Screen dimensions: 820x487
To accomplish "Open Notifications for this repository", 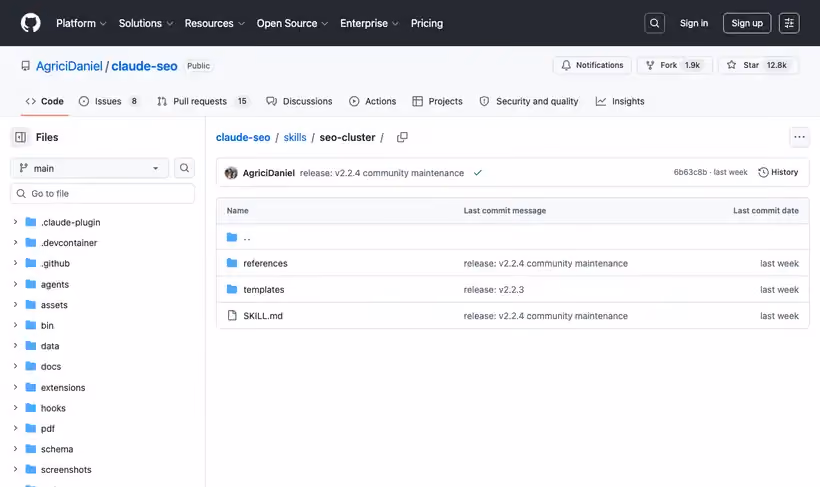I will pyautogui.click(x=592, y=65).
